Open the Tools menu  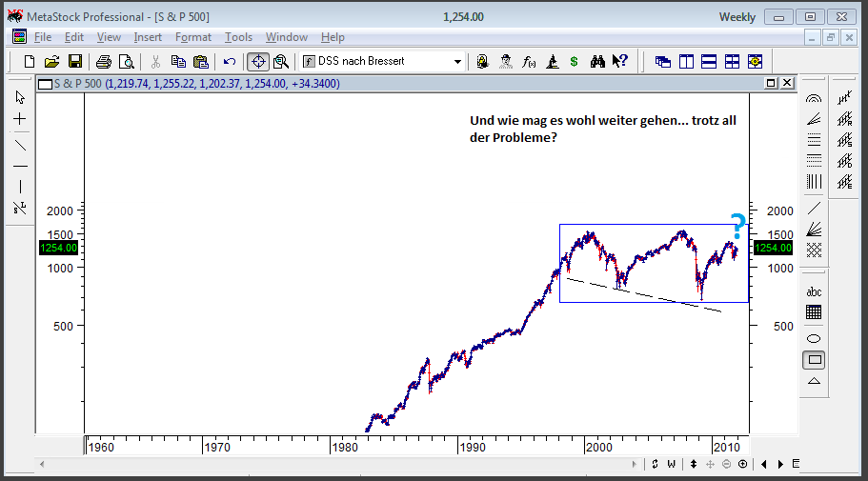tap(238, 37)
